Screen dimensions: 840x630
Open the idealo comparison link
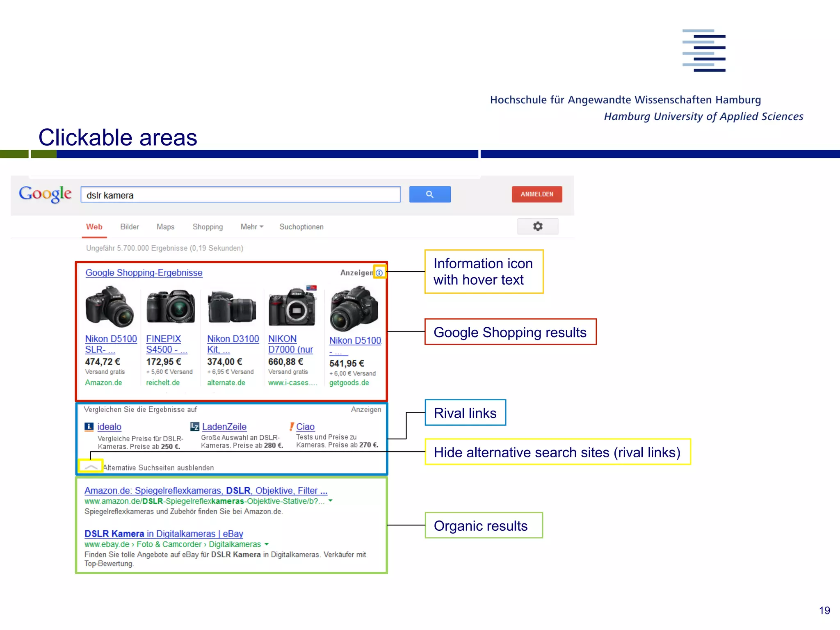point(109,427)
